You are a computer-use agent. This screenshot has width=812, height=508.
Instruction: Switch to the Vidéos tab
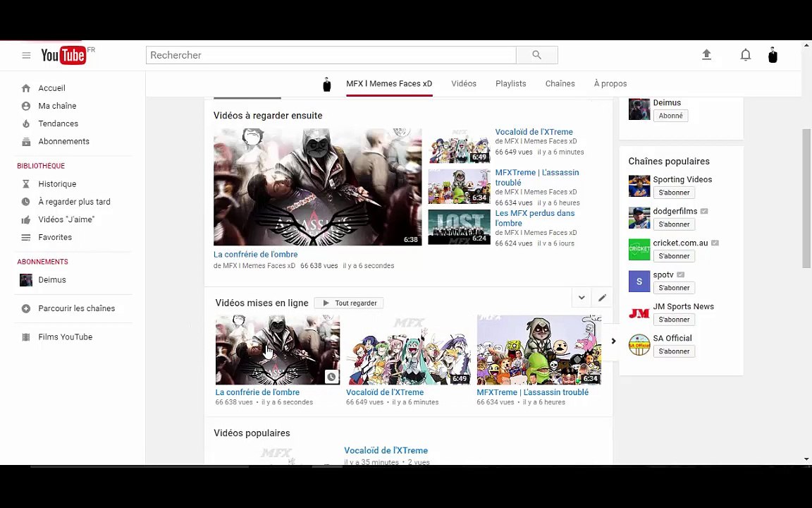pyautogui.click(x=464, y=83)
